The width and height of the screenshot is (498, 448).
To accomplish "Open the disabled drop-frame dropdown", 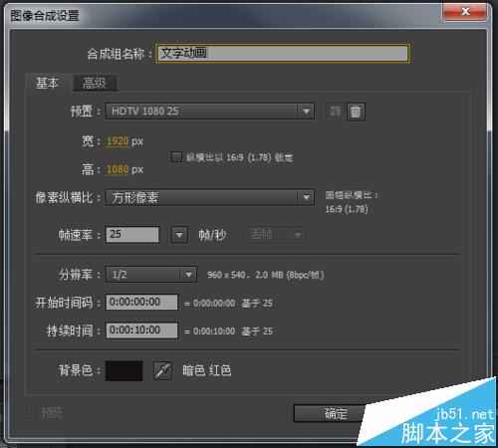I will [x=275, y=235].
